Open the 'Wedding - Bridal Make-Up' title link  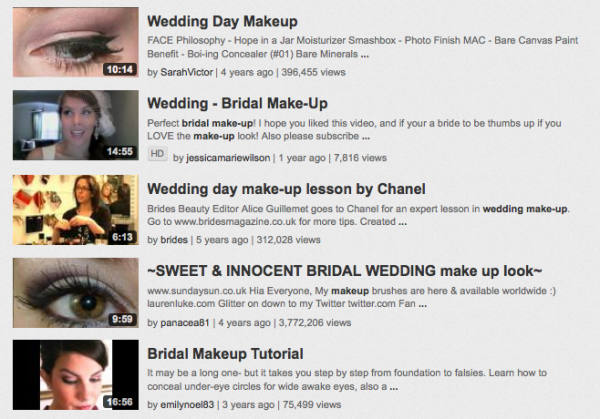coord(238,103)
